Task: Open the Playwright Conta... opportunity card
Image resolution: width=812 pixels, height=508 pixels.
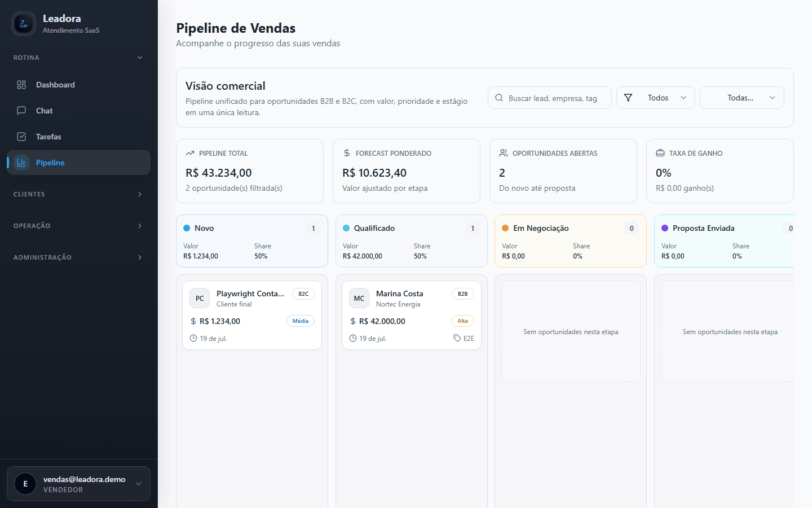Action: coord(252,315)
